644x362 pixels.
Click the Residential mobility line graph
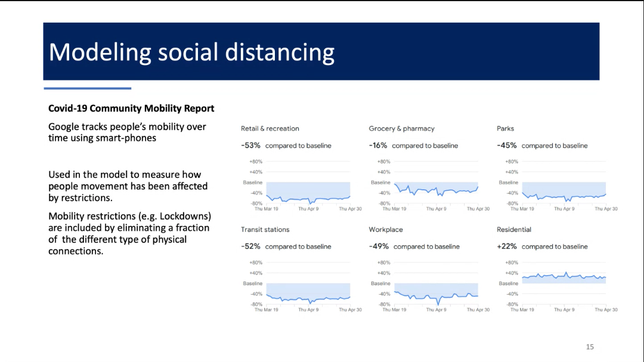pyautogui.click(x=563, y=277)
